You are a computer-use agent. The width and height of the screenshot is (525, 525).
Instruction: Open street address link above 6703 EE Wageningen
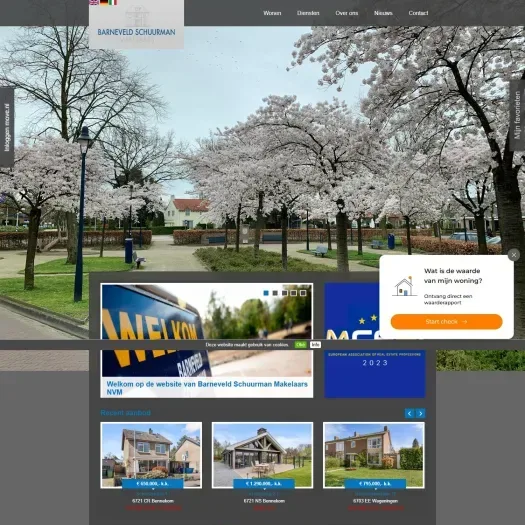pyautogui.click(x=375, y=494)
